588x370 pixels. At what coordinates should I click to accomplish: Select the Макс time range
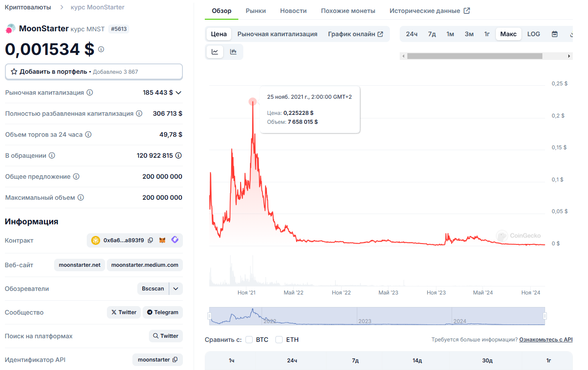[x=508, y=34]
